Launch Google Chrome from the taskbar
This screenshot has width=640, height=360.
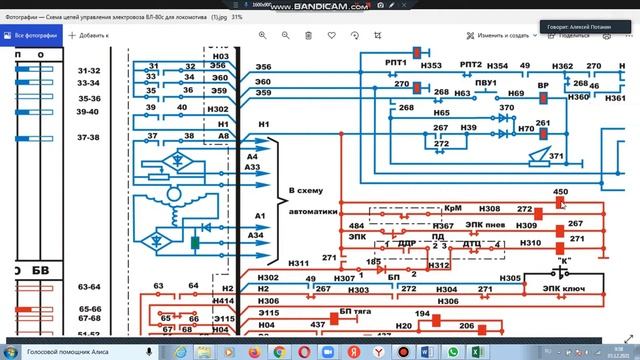(279, 352)
